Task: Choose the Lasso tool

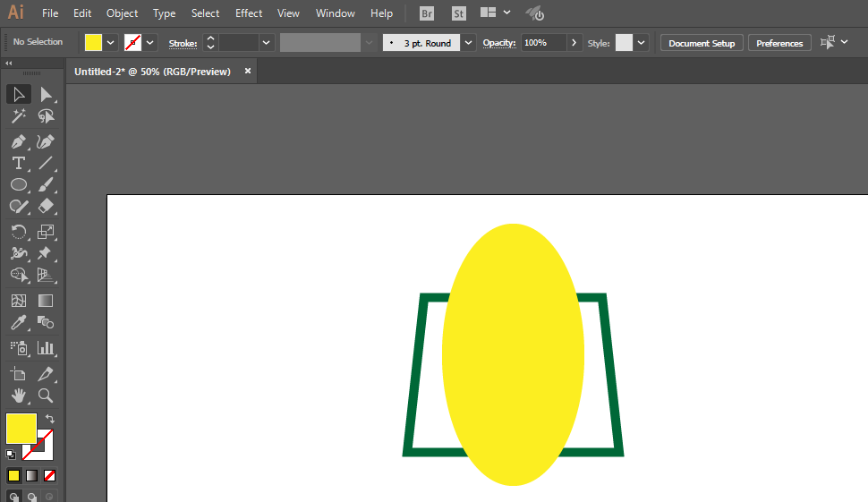Action: point(46,116)
